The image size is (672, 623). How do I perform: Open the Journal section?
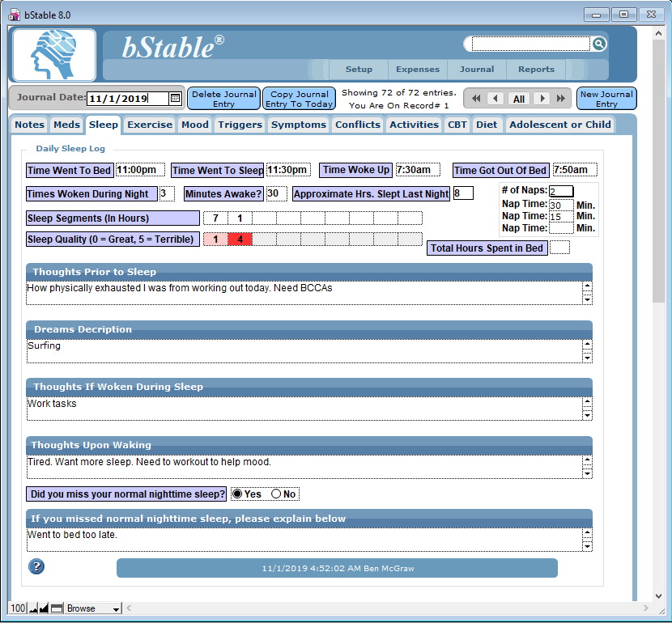coord(477,70)
